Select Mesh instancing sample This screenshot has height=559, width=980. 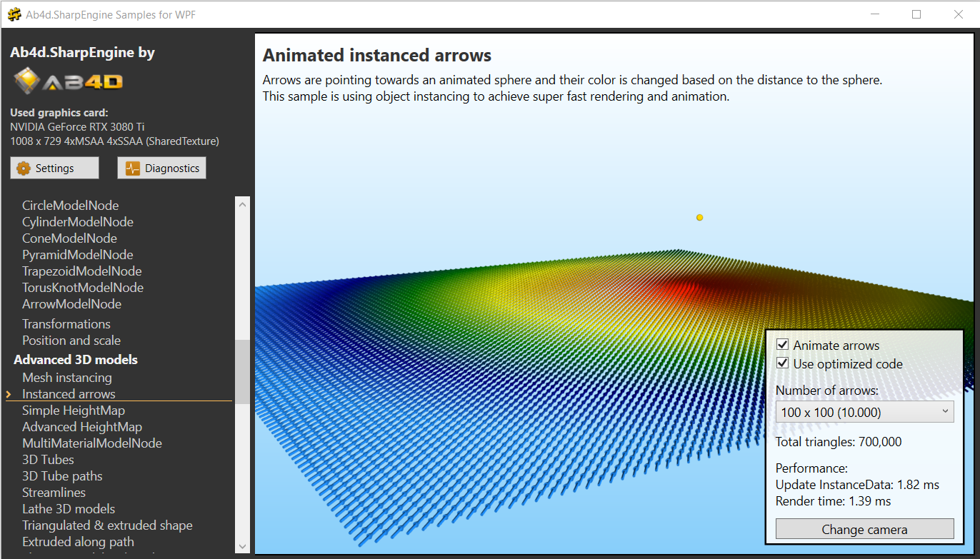[x=67, y=378]
